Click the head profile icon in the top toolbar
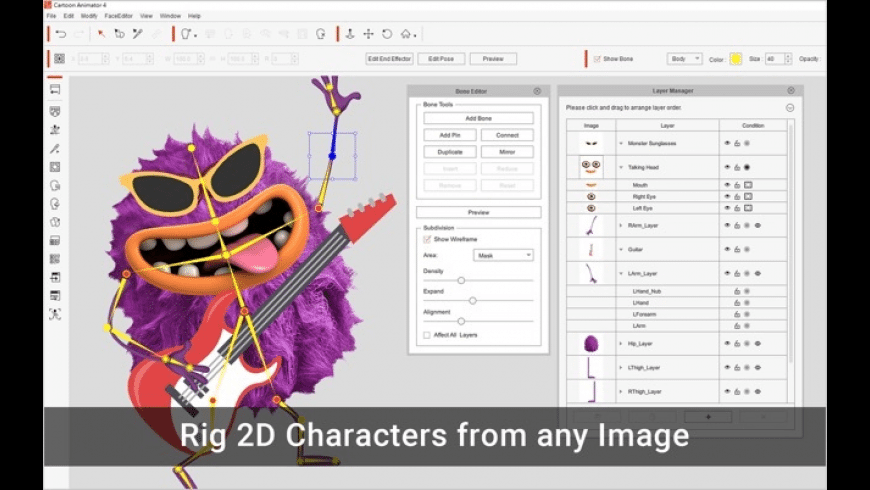The image size is (870, 490). [x=321, y=34]
